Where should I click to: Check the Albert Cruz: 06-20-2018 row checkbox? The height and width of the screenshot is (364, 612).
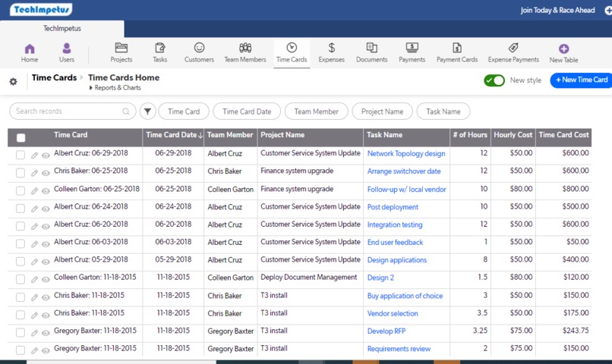click(21, 226)
